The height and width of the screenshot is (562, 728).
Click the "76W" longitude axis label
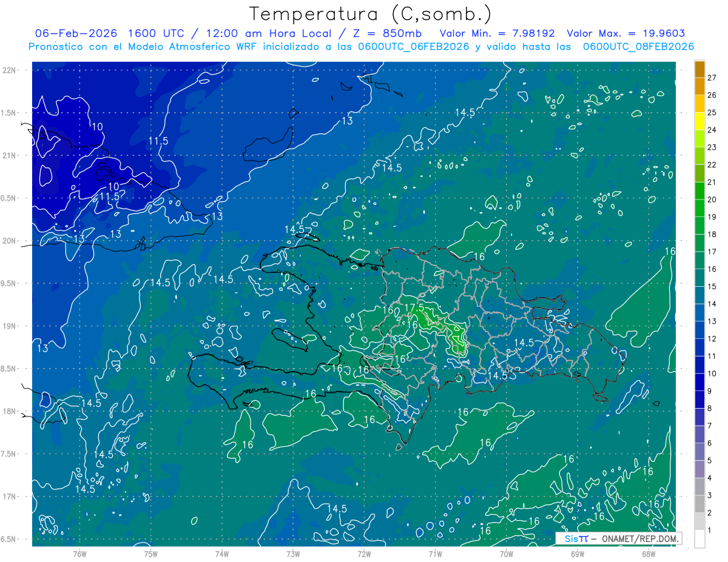79,554
